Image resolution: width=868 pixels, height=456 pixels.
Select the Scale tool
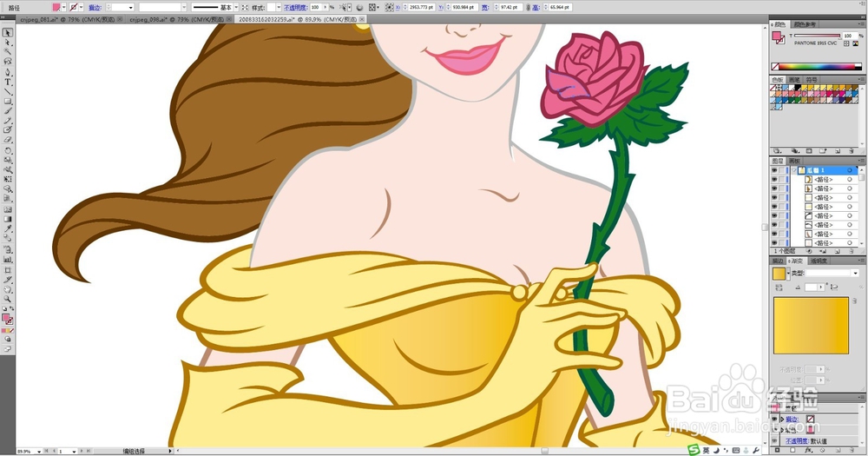[8, 160]
